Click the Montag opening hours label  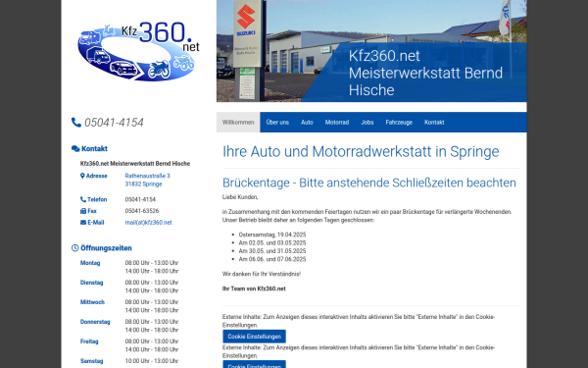coord(90,263)
